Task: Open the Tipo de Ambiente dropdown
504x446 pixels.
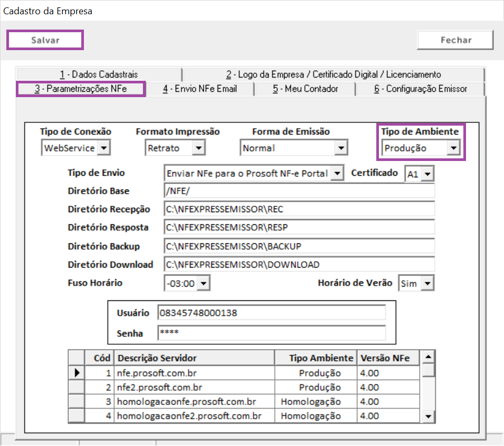Action: (453, 148)
